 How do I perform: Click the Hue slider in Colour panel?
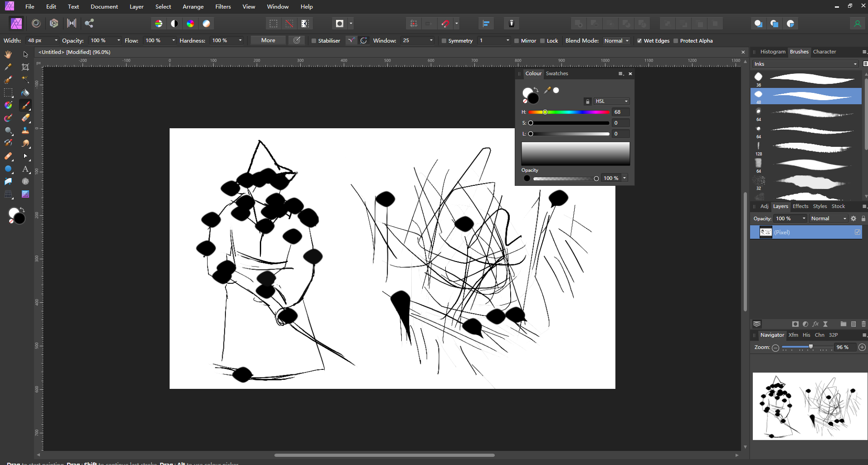point(569,112)
